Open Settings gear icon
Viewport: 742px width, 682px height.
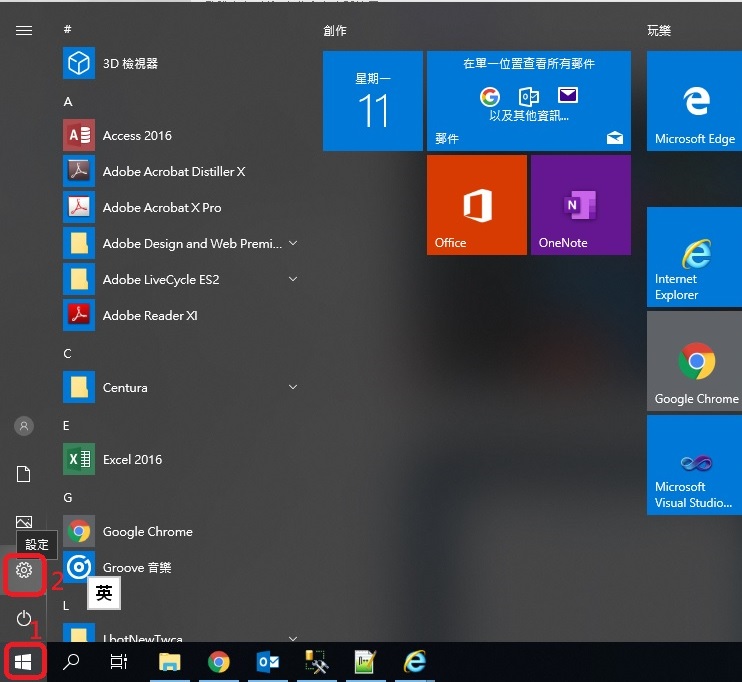pos(24,570)
